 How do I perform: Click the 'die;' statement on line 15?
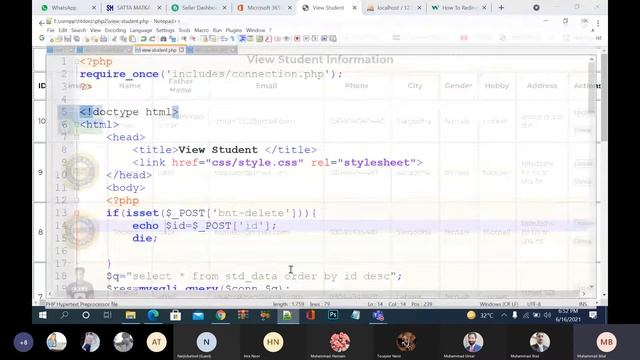coord(144,238)
